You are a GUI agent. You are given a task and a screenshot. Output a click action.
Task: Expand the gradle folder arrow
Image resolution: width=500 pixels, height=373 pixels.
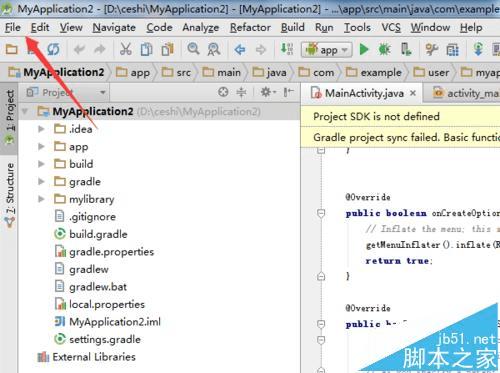(x=41, y=181)
